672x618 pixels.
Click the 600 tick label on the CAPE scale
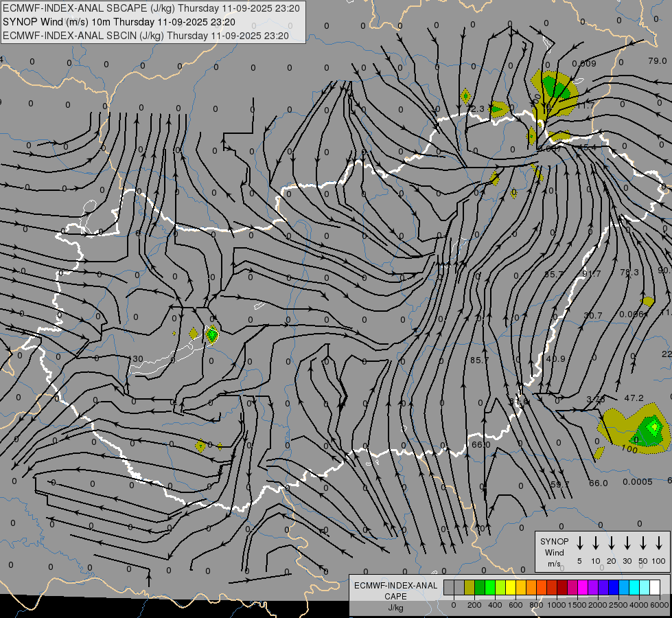click(x=515, y=605)
